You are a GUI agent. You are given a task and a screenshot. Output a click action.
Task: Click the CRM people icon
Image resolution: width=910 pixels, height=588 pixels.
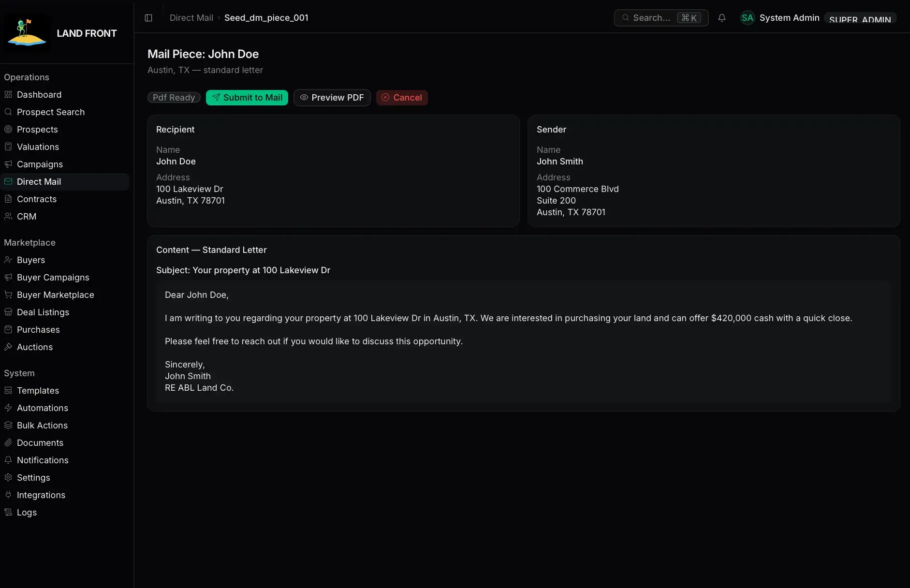[8, 216]
